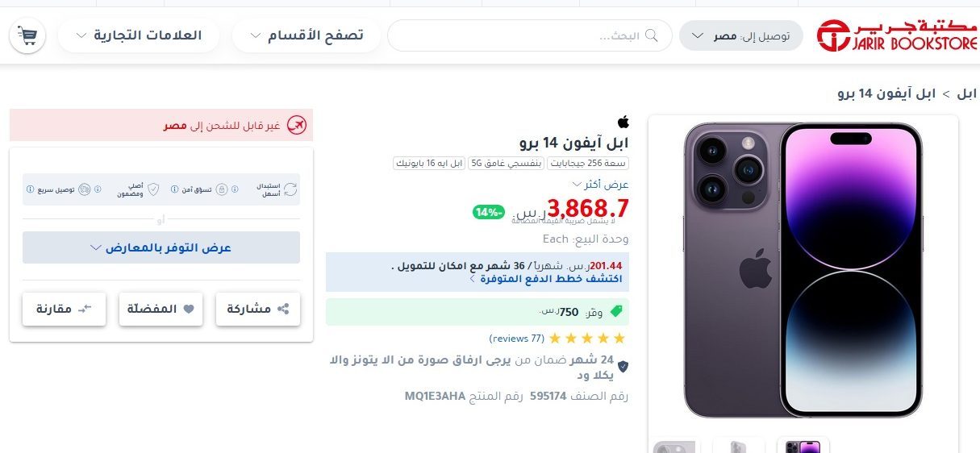Open the 77 reviews link

(x=517, y=338)
